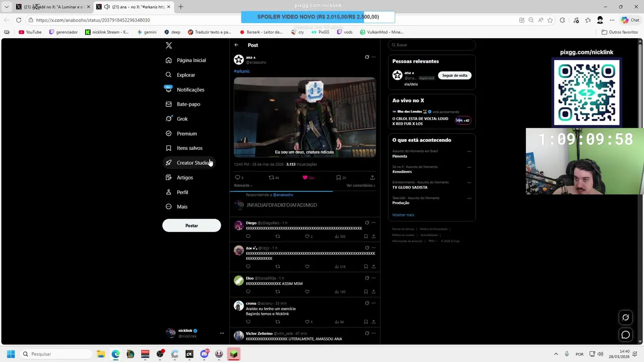Open more options on Victor Zeferino's reply

click(x=373, y=333)
